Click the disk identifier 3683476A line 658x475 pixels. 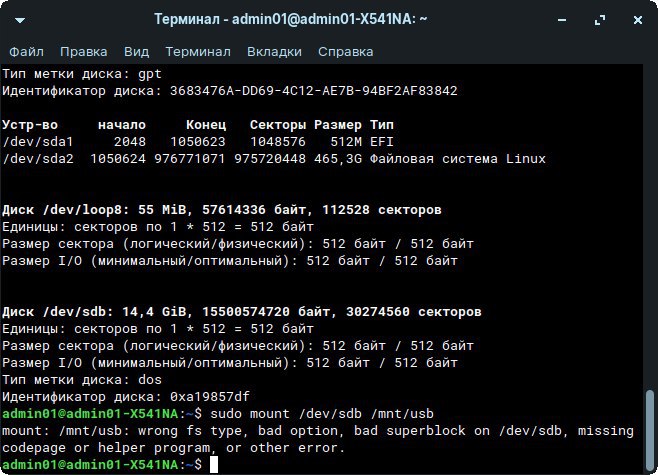pos(230,90)
